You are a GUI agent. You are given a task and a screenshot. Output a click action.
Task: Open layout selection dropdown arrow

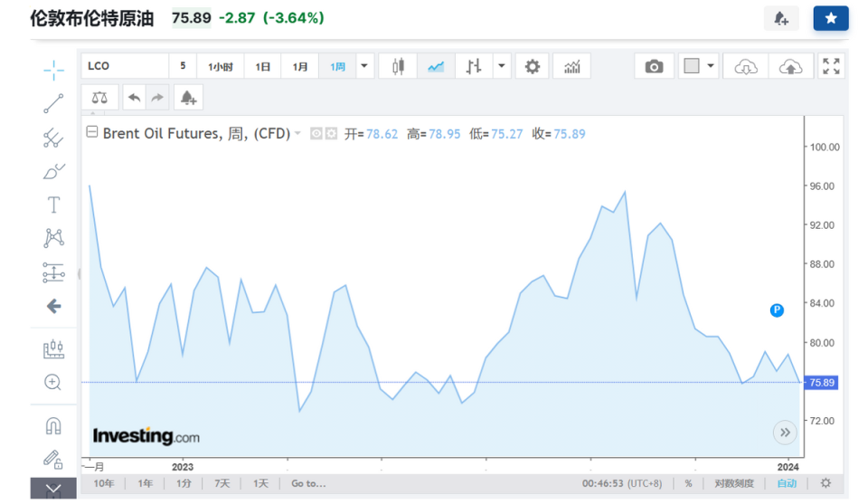coord(711,66)
